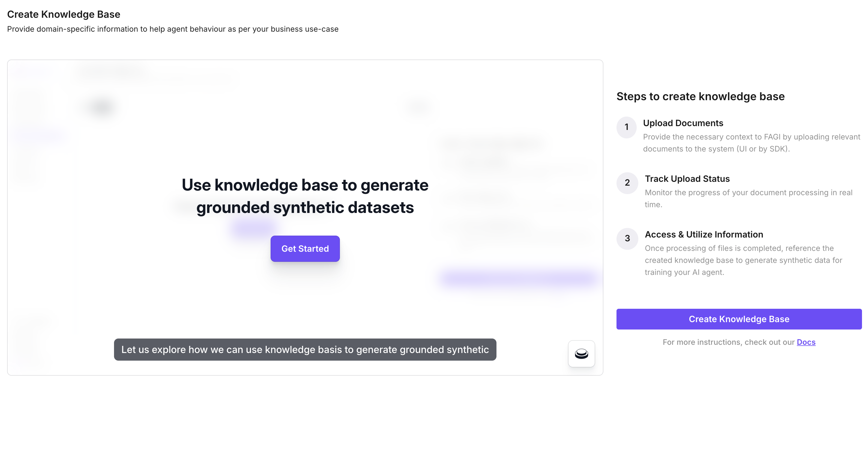The width and height of the screenshot is (868, 457).
Task: Select the Upload Documents step title
Action: [x=683, y=123]
